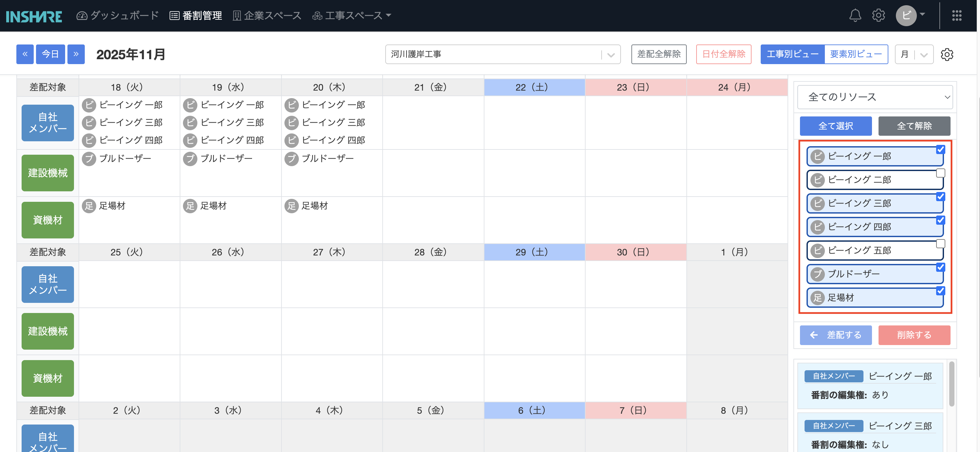Click 日付全解除 button
The width and height of the screenshot is (980, 452).
coord(724,54)
